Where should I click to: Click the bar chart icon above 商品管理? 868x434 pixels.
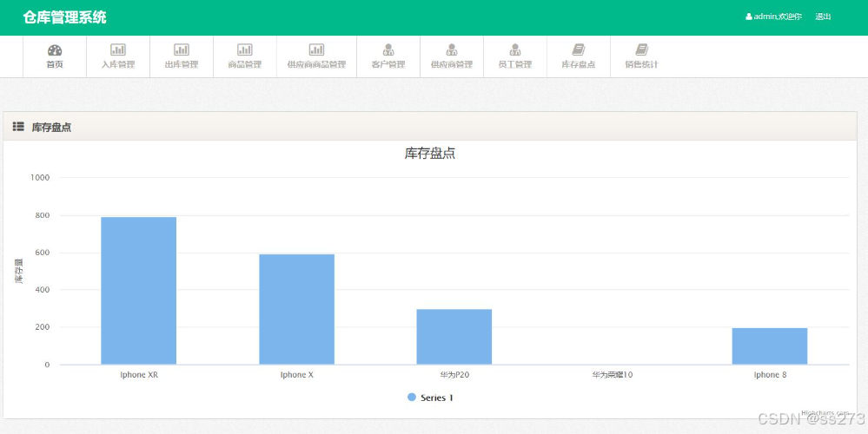245,49
